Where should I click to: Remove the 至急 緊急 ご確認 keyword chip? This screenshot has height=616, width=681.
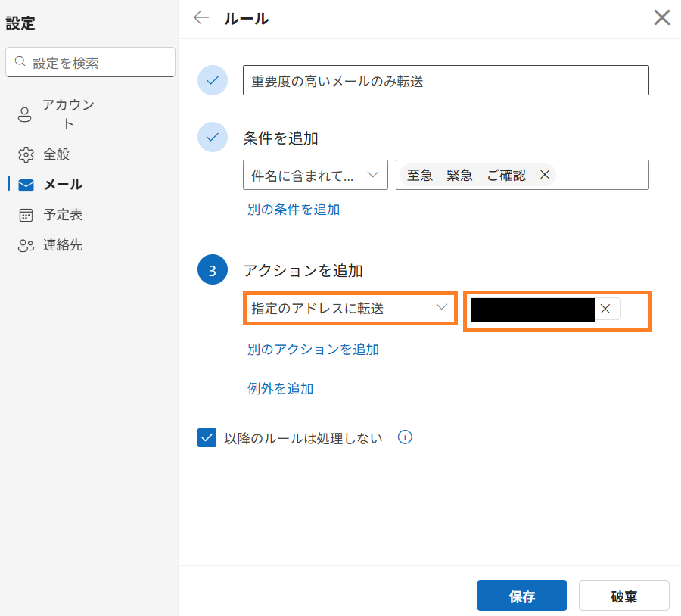pyautogui.click(x=544, y=175)
